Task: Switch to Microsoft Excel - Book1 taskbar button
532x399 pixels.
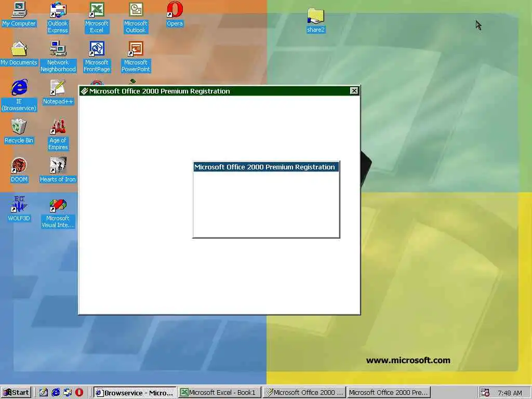Action: coord(219,393)
